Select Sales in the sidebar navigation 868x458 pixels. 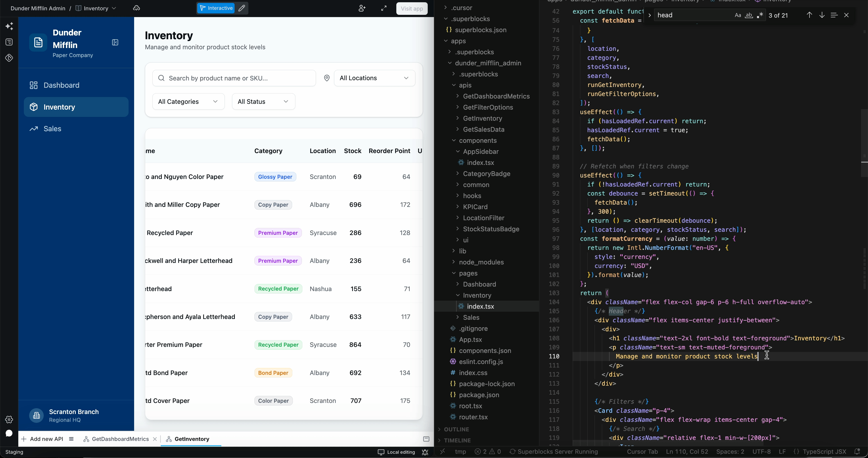(52, 129)
